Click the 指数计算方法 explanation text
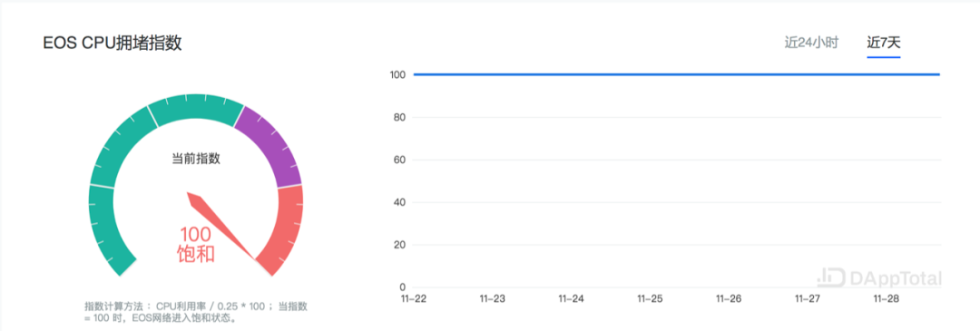This screenshot has width=980, height=331. (x=196, y=312)
